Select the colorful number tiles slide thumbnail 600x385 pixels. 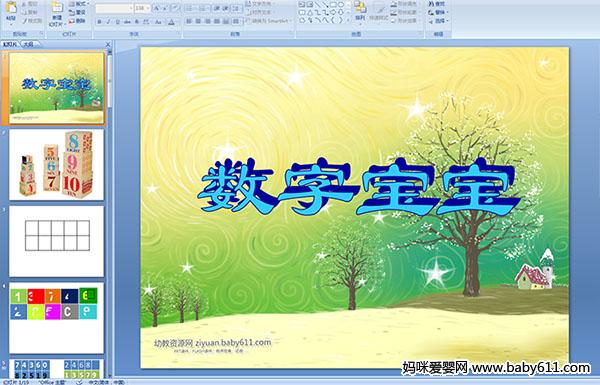coord(57,318)
